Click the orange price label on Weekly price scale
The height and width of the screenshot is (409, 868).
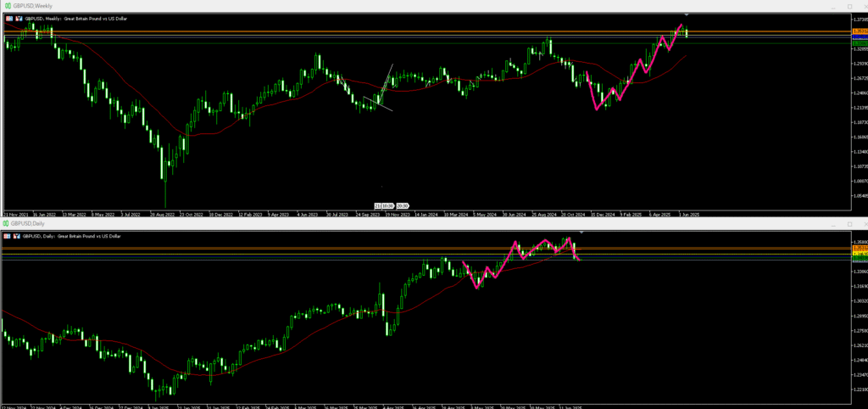pyautogui.click(x=860, y=31)
